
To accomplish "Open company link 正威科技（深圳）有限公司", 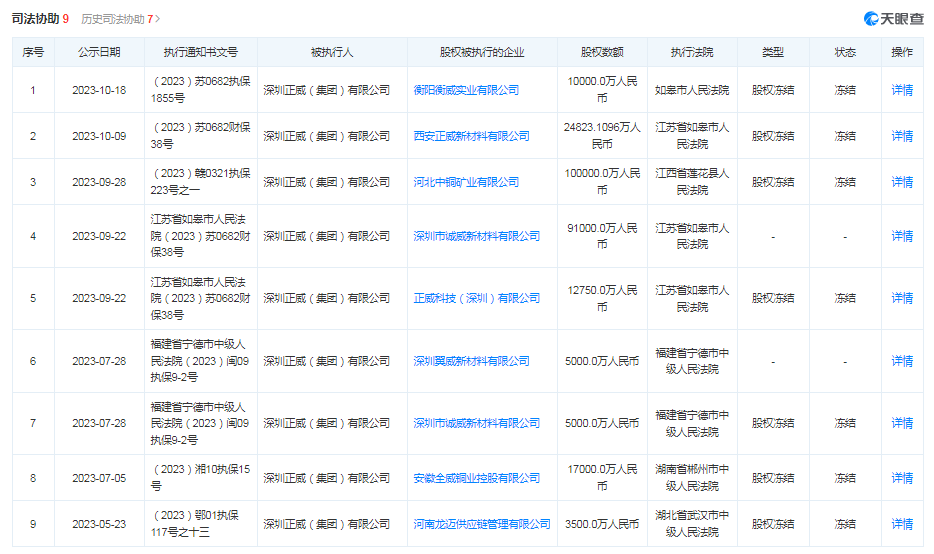I will [x=477, y=298].
